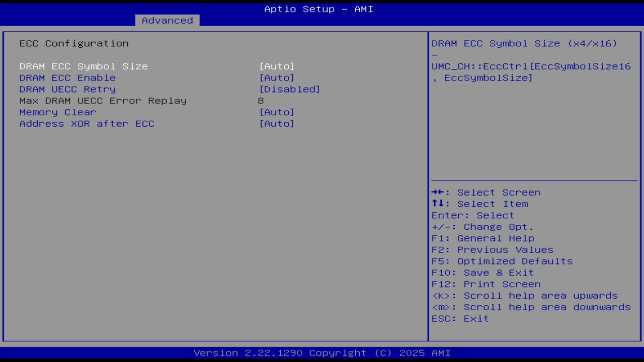This screenshot has width=644, height=362.
Task: Select DRAM ECC Symbol Size setting
Action: (x=84, y=66)
